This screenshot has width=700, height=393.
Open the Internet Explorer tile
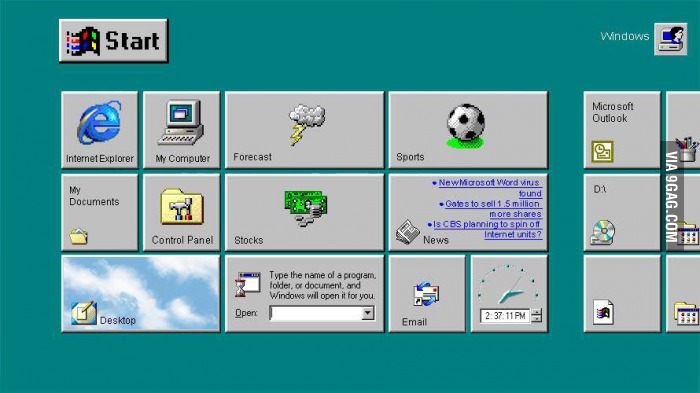100,130
